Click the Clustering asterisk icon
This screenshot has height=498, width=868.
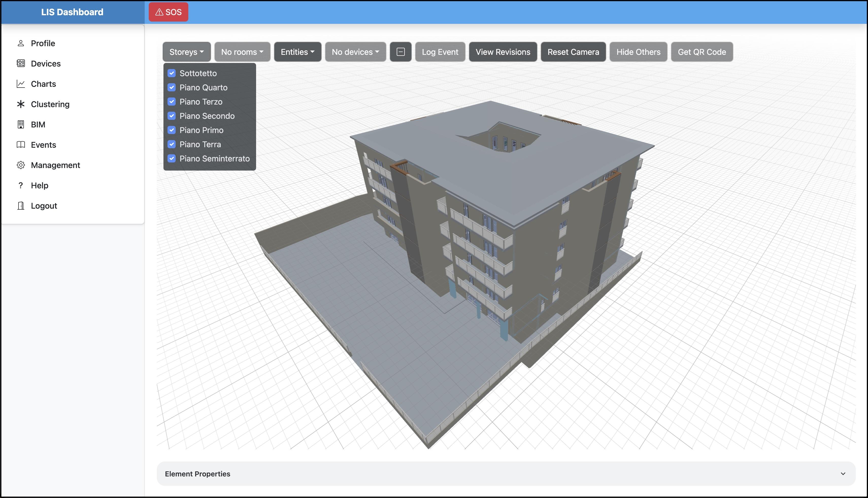click(21, 104)
